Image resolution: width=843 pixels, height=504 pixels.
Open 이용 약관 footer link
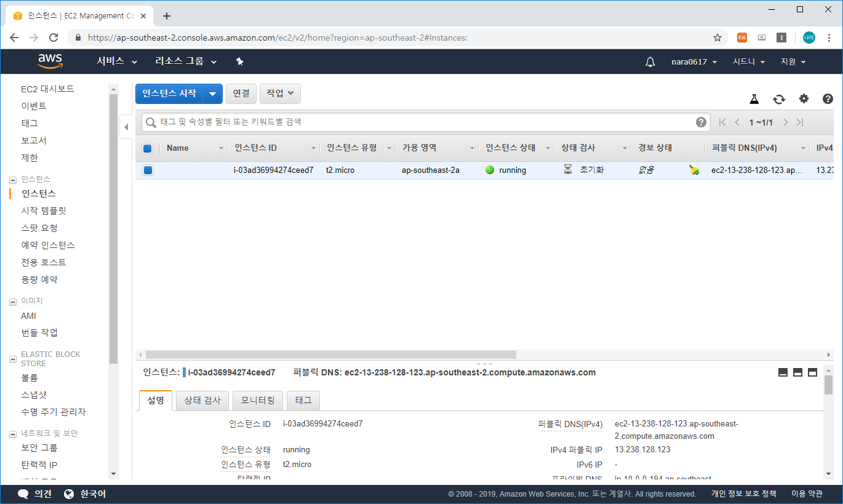point(807,494)
